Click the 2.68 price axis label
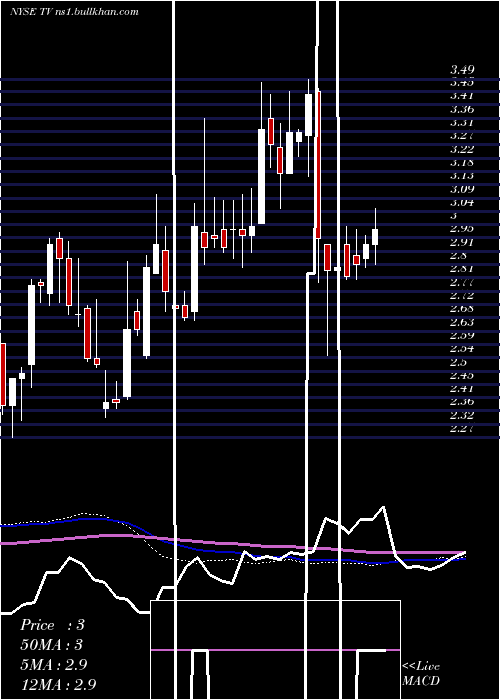This screenshot has height=700, width=500. click(462, 309)
